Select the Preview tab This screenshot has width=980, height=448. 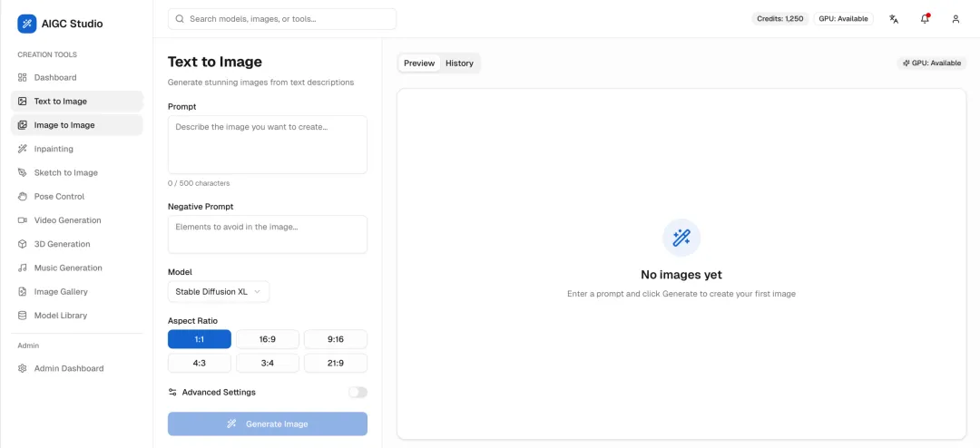pos(419,63)
